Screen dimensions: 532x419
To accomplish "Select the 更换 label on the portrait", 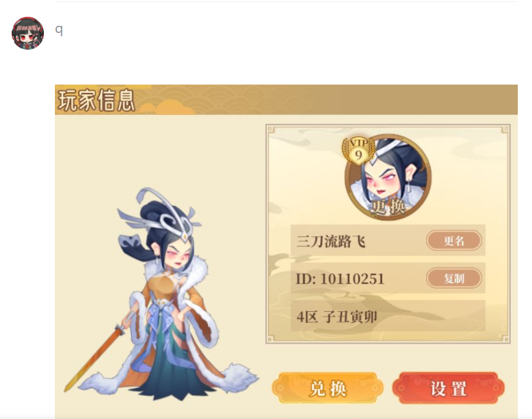I will tap(388, 207).
